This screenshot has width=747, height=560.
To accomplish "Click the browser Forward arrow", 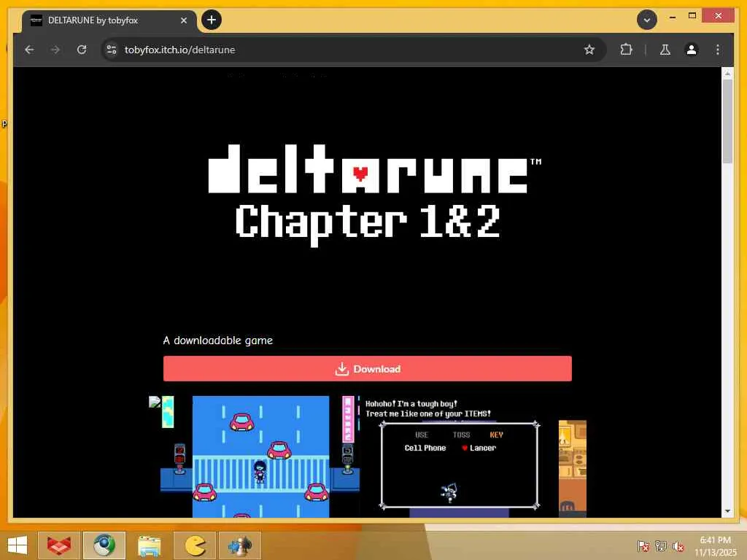I will (55, 50).
